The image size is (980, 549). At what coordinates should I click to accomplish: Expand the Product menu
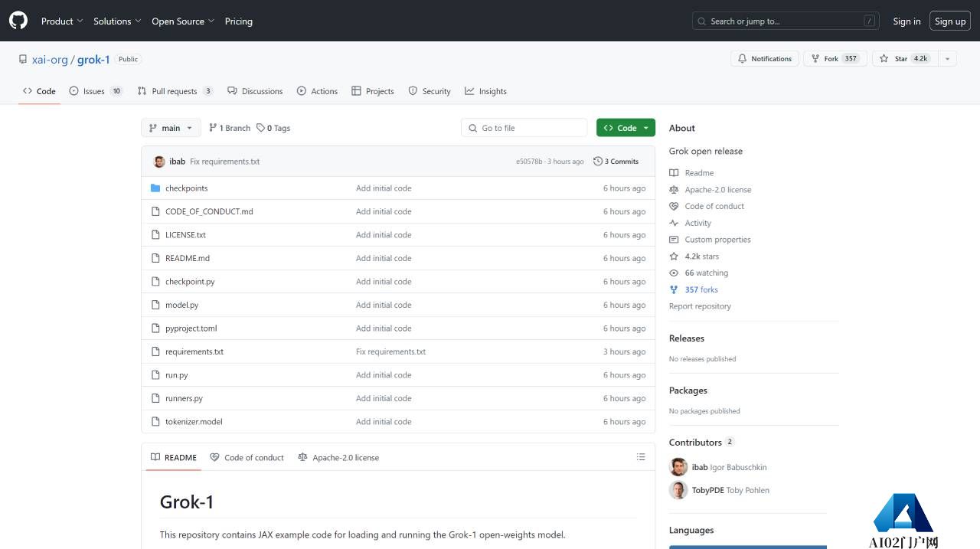(x=62, y=21)
